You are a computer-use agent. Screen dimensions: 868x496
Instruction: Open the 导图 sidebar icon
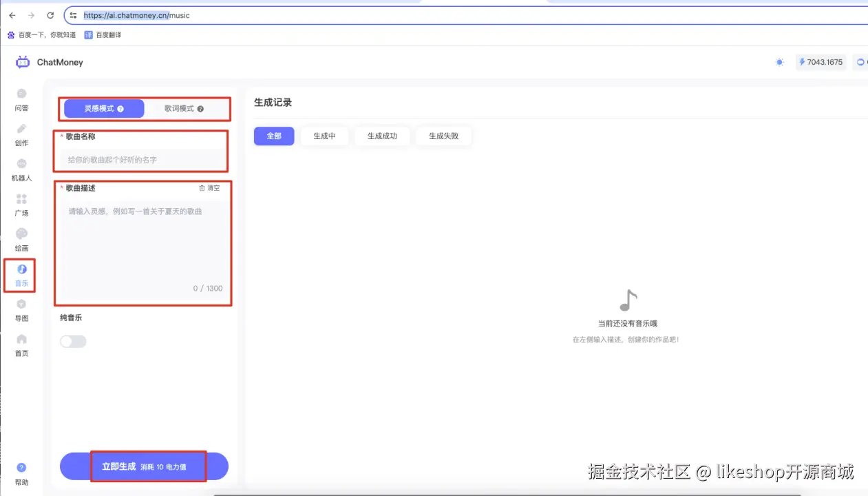(x=21, y=304)
